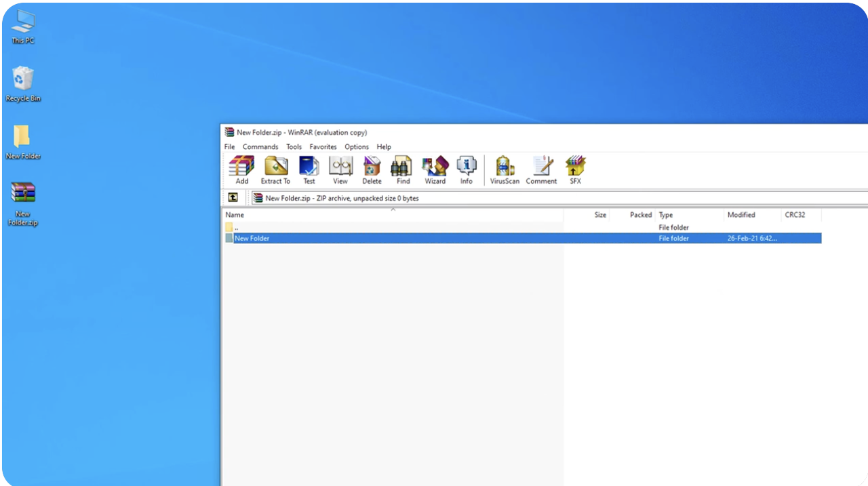Run the Test archive tool

309,169
